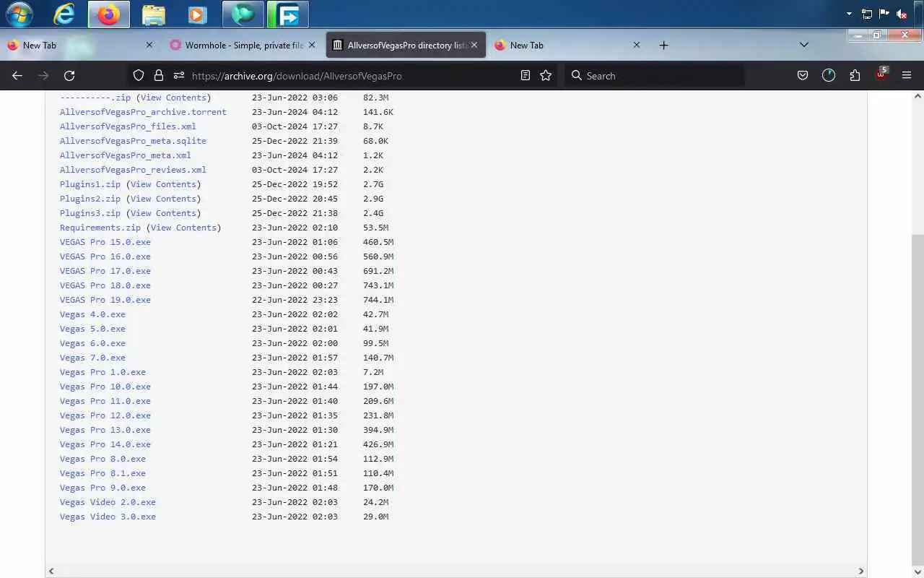Download Vegas Pro 1.0.exe
The width and height of the screenshot is (924, 578).
103,372
